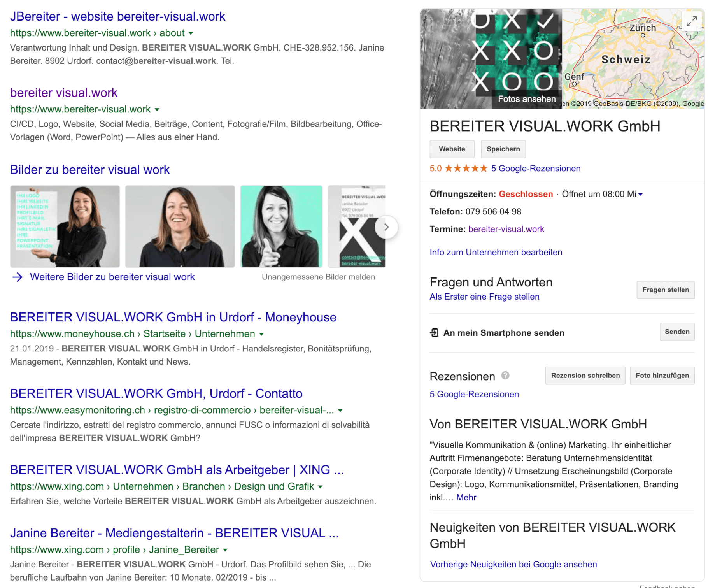Open dropdown arrow next to bereiter-visual.work about URL
The image size is (708, 588).
tap(191, 33)
